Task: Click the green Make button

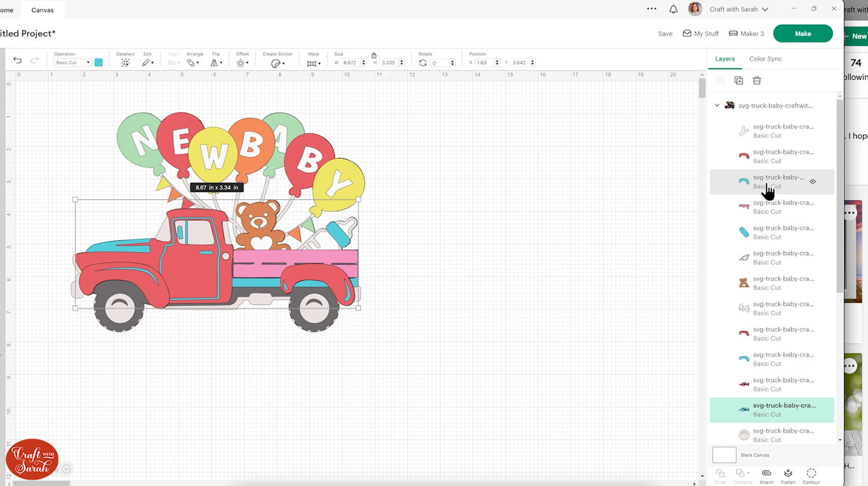Action: (803, 34)
